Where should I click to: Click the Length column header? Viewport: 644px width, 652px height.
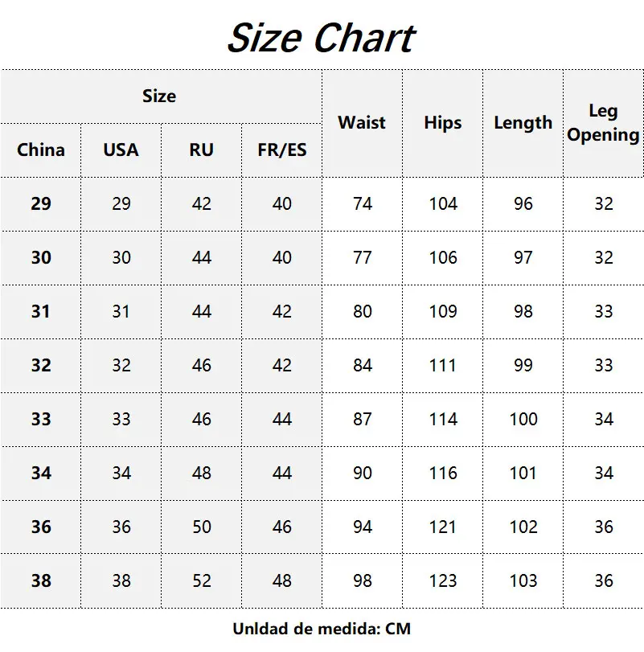(523, 123)
